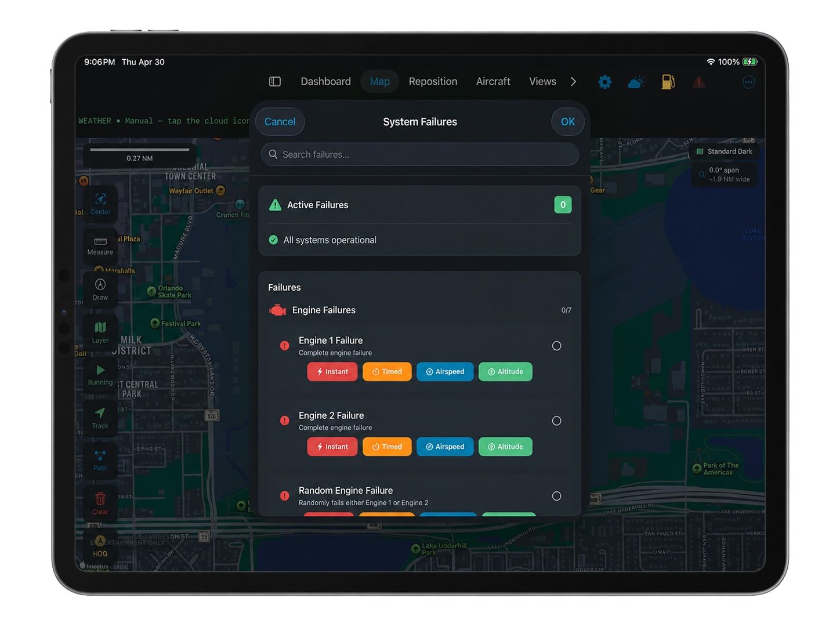The height and width of the screenshot is (630, 840).
Task: Switch to the Dashboard tab
Action: (x=325, y=82)
